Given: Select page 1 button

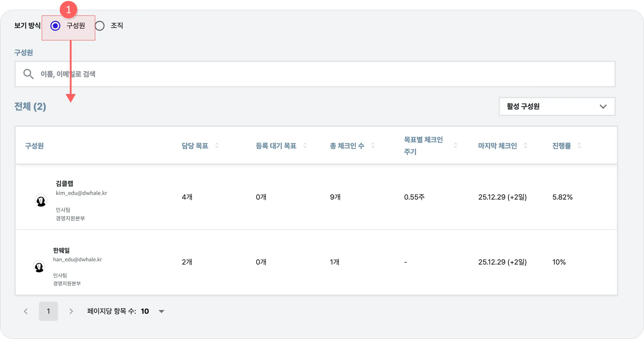Looking at the screenshot, I should tap(48, 311).
